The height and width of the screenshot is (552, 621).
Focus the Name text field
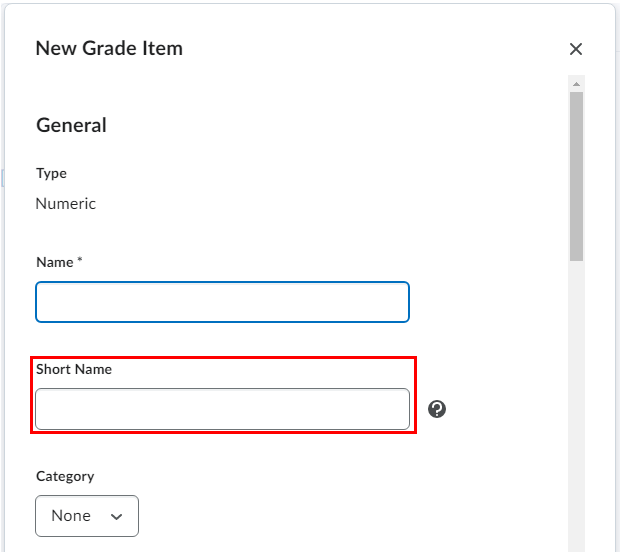click(222, 302)
